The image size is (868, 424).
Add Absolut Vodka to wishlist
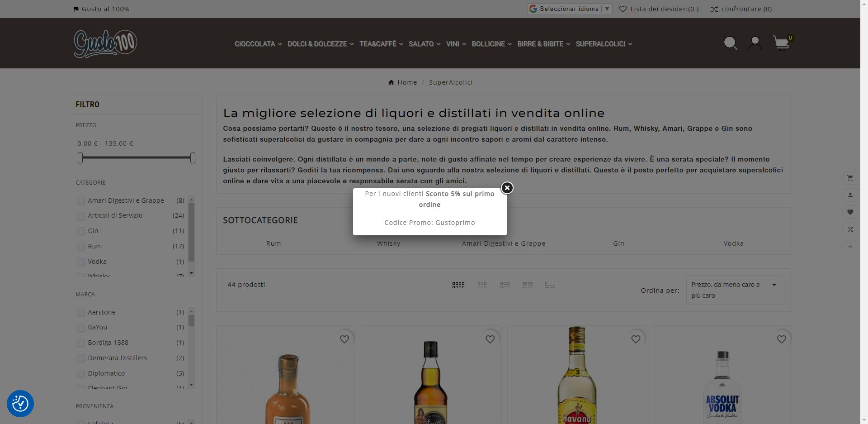pos(781,339)
